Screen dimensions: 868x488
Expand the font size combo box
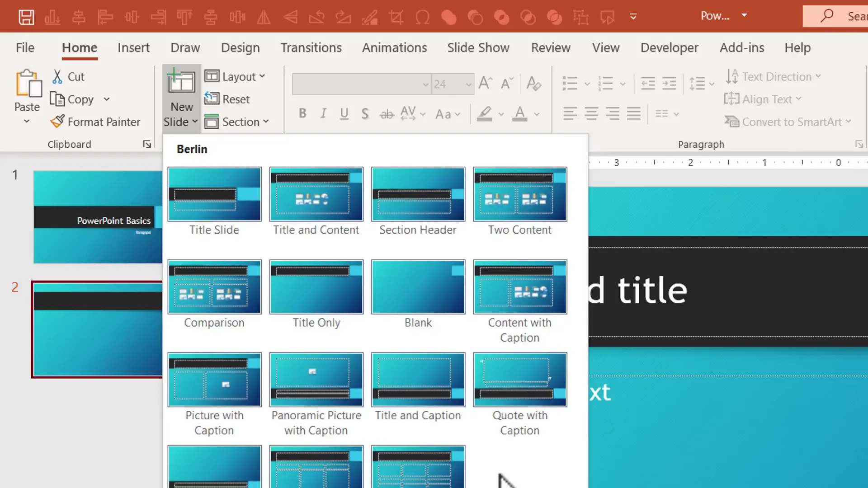coord(468,84)
